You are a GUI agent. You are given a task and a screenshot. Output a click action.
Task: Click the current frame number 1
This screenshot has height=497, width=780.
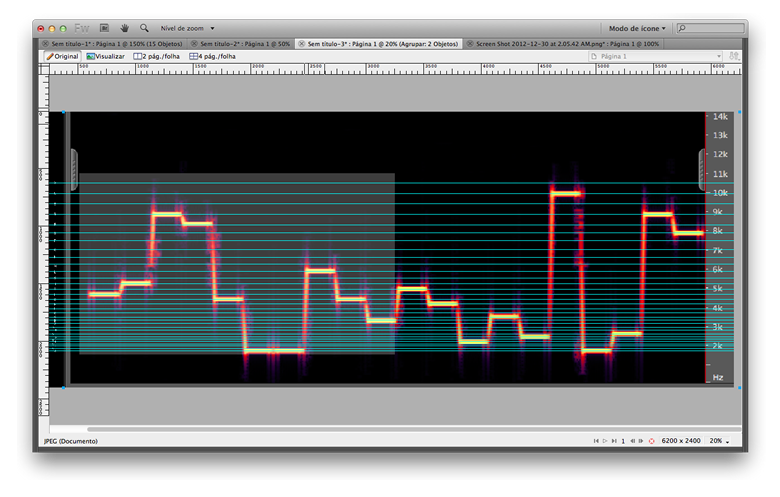[x=623, y=441]
